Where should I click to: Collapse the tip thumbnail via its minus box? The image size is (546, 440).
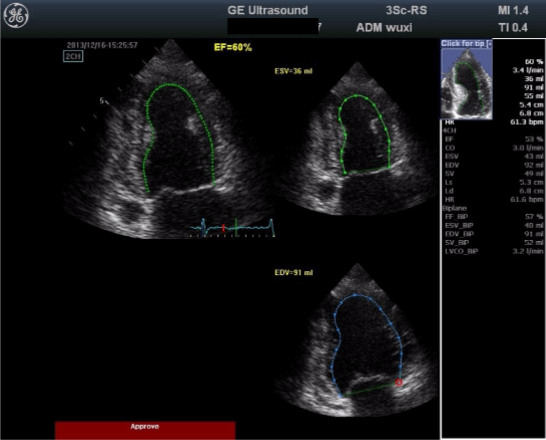(x=489, y=44)
